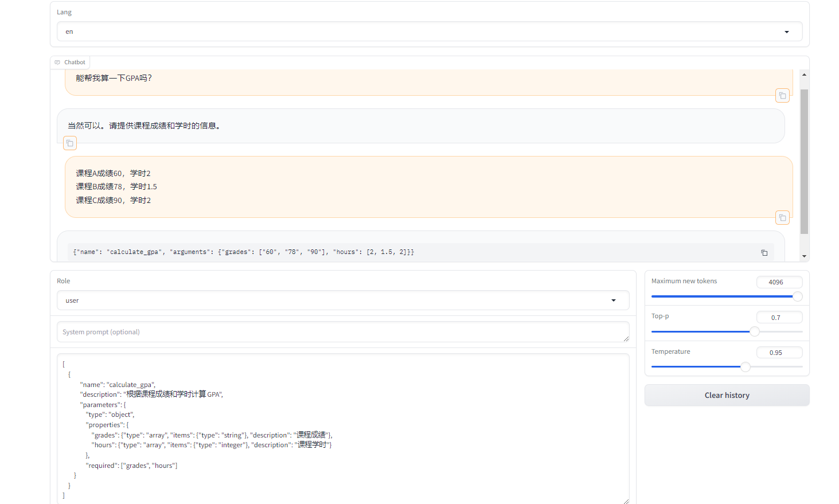Open the Role dropdown showing 'user'

[343, 300]
